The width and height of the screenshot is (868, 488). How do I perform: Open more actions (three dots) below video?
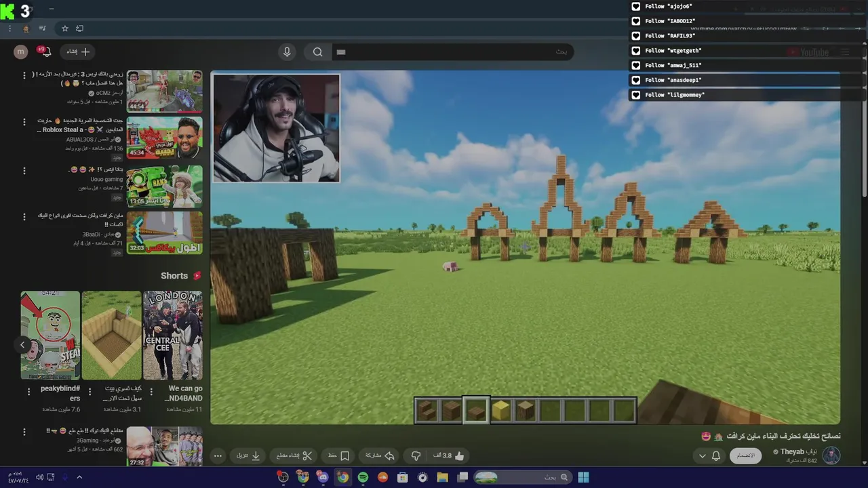(218, 455)
